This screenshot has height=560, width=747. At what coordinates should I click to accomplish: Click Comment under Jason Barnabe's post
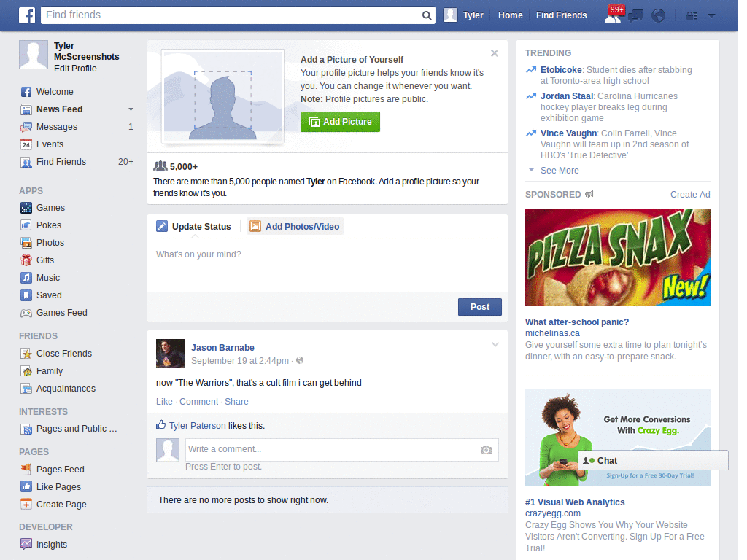pos(198,402)
